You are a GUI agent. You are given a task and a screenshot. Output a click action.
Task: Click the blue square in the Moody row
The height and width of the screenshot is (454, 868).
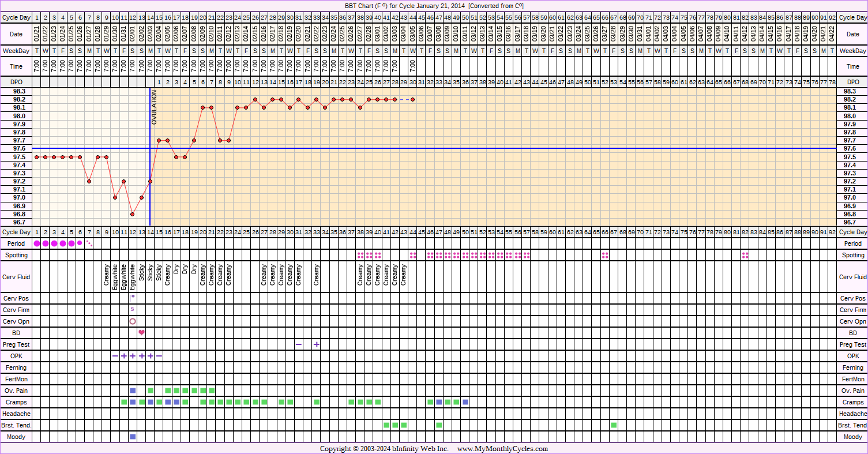[x=133, y=437]
